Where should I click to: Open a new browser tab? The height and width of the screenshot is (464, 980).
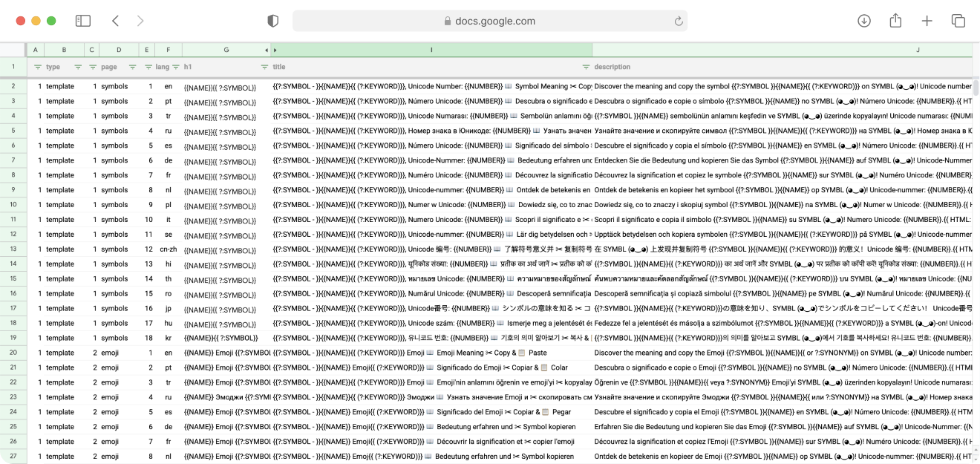[927, 21]
